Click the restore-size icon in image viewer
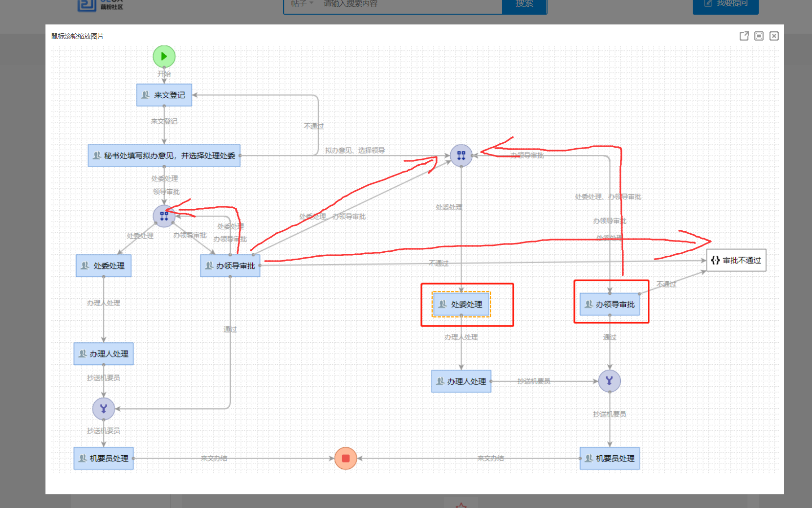Viewport: 812px width, 508px height. point(759,36)
